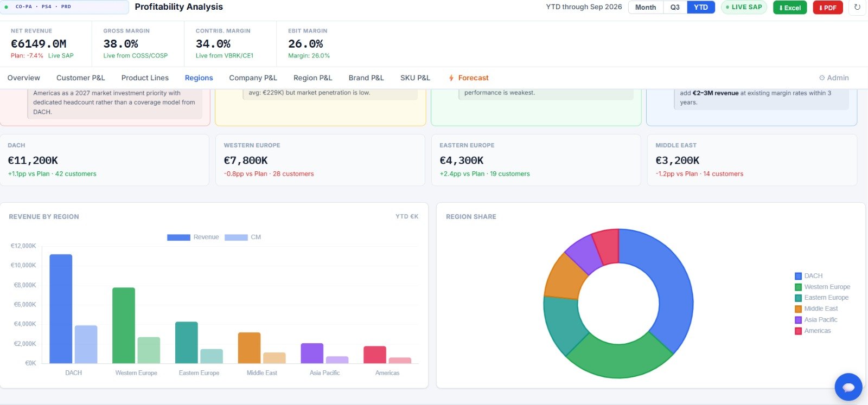Switch to Product Lines tab
The width and height of the screenshot is (868, 405).
[x=145, y=78]
